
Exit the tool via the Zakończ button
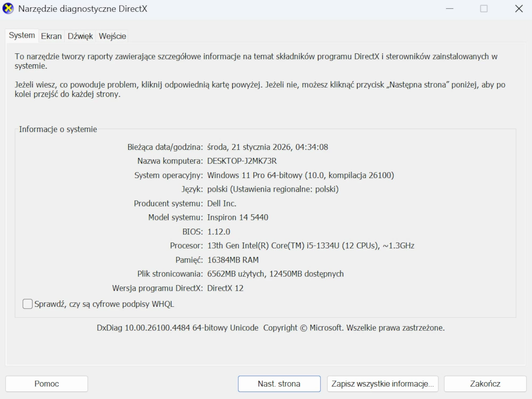point(485,383)
